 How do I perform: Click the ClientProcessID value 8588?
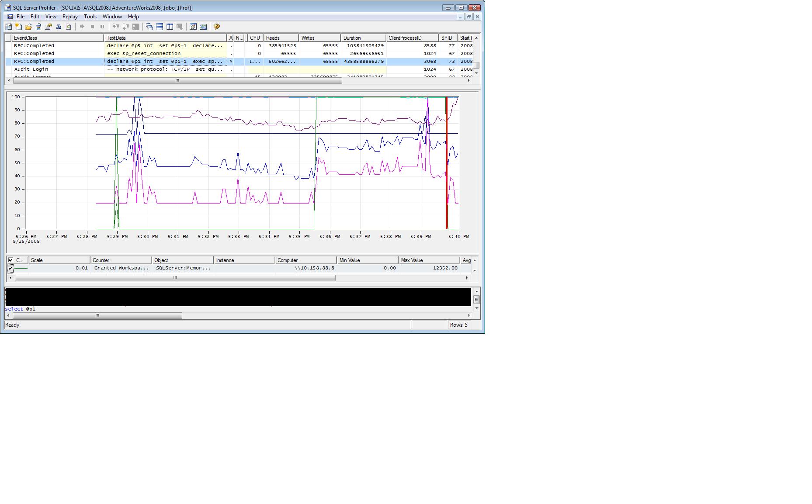430,45
